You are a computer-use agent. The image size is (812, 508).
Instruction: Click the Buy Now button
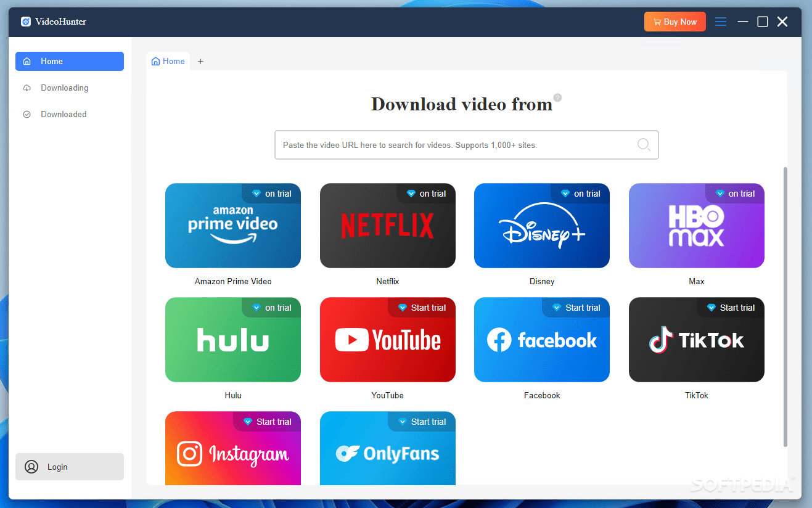pos(675,22)
